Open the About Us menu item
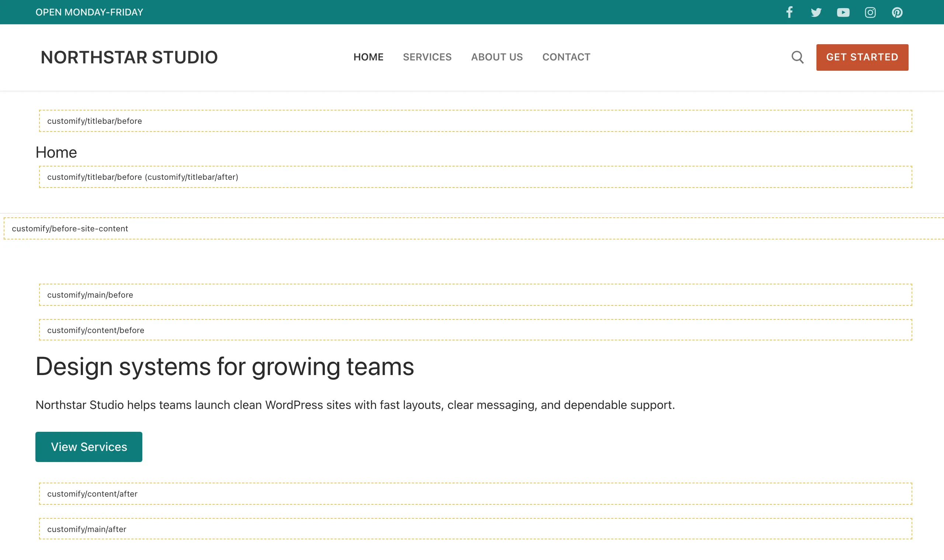This screenshot has width=944, height=560. 497,57
